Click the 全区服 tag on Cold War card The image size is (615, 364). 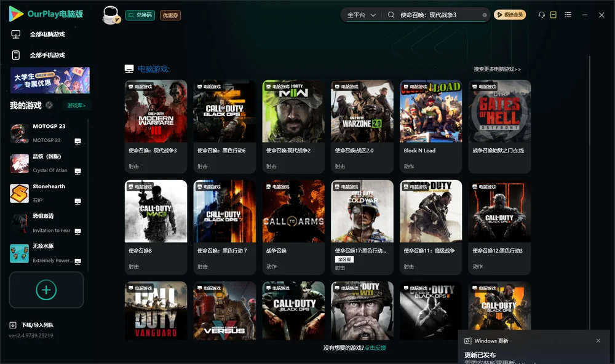[x=344, y=259]
